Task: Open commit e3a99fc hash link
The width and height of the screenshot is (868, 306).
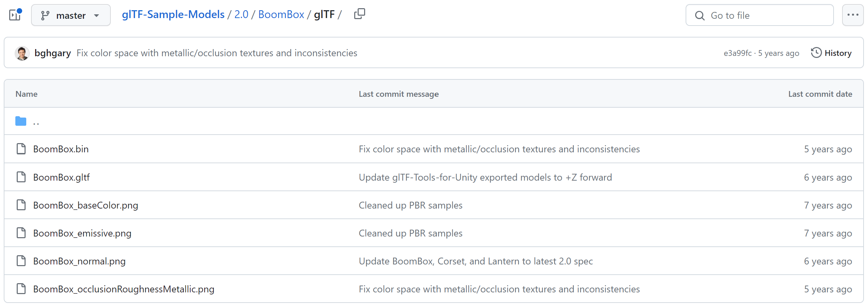Action: point(737,53)
